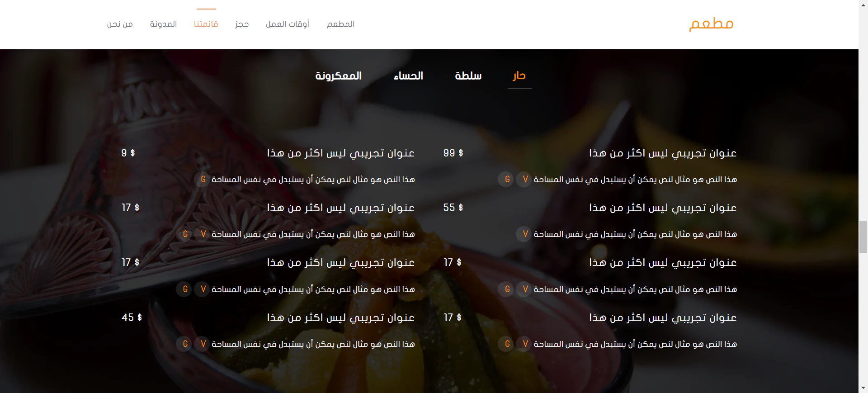Screen dimensions: 868x393
Task: Show the المعكرونة category tab
Action: [x=338, y=76]
